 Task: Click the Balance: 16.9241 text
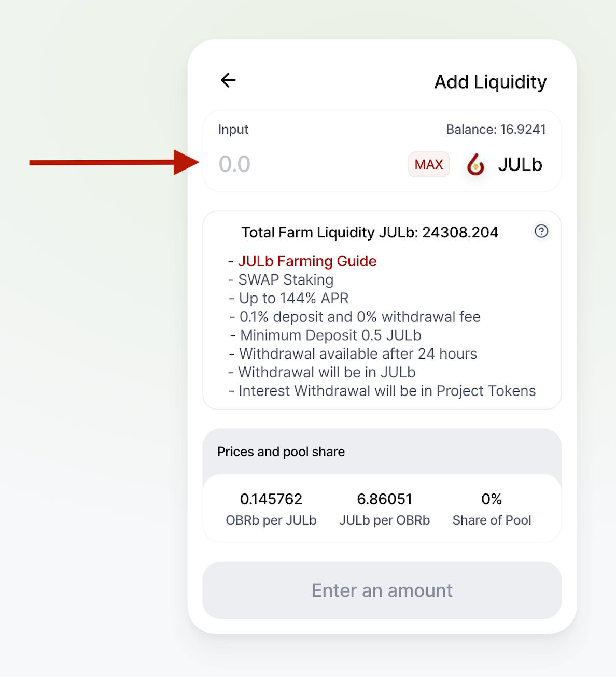[x=496, y=129]
